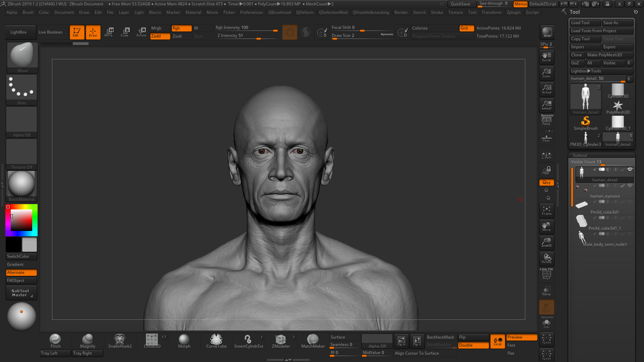Click the BPR render icon

(546, 32)
